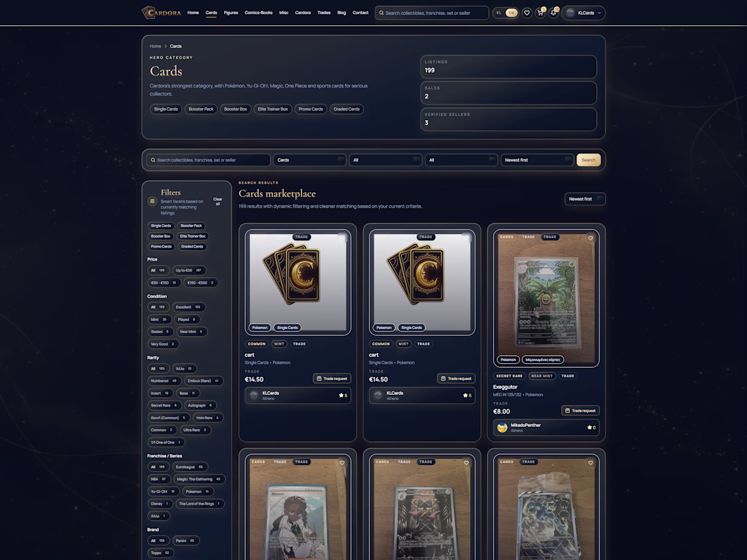
Task: Open the shopping cart icon
Action: [x=541, y=13]
